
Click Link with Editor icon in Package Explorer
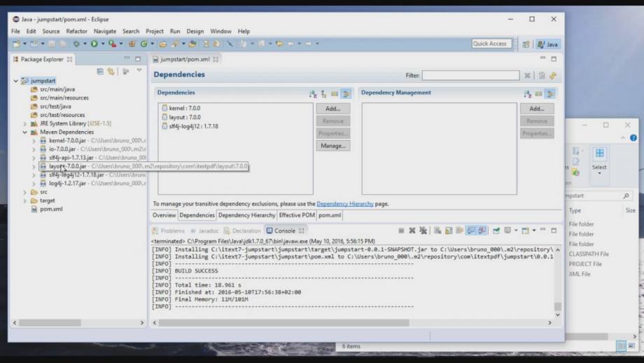click(x=111, y=71)
